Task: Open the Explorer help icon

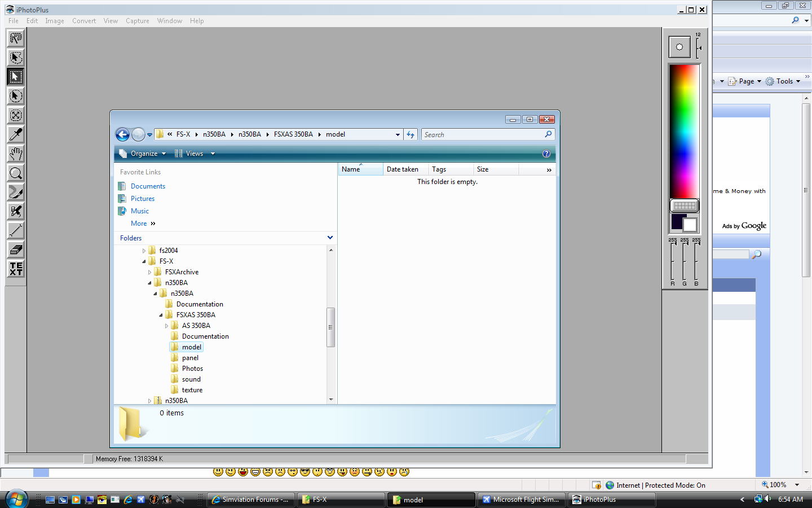Action: [x=546, y=154]
